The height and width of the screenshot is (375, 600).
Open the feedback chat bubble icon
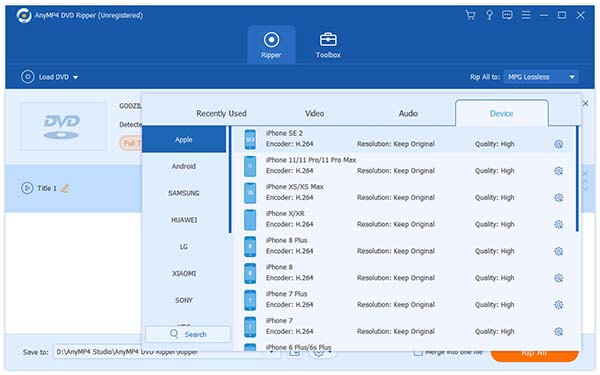coord(507,15)
